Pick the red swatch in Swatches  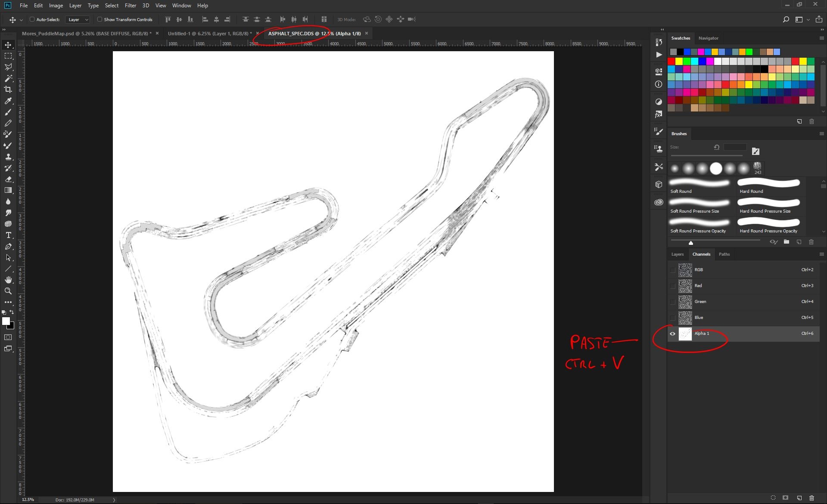click(x=671, y=61)
